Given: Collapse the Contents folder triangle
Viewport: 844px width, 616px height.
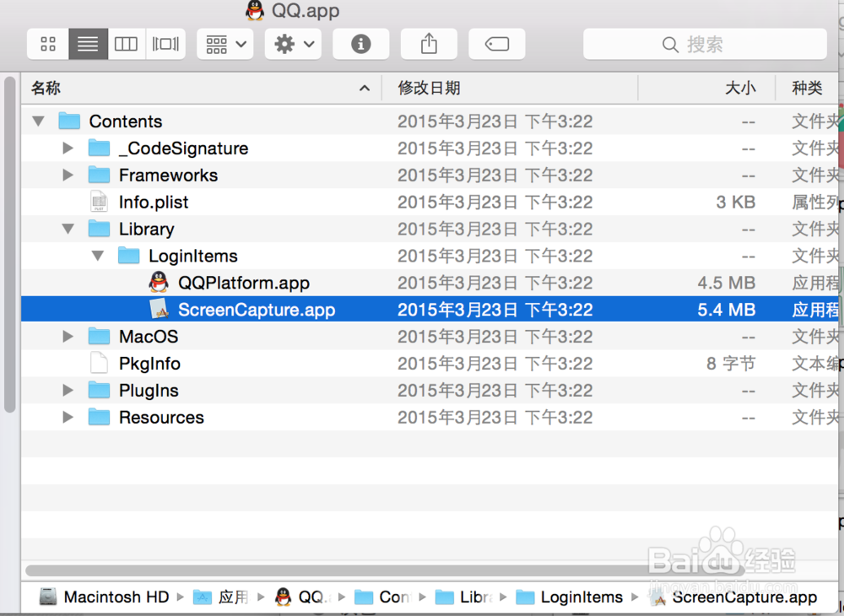Looking at the screenshot, I should [x=38, y=121].
